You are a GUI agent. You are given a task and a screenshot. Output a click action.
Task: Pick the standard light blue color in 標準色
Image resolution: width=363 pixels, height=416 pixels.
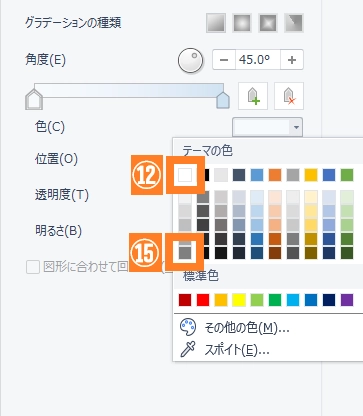click(x=293, y=300)
